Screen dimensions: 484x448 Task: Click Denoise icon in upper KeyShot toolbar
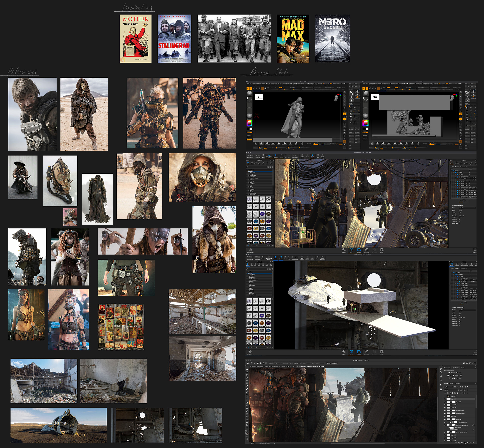(x=275, y=155)
